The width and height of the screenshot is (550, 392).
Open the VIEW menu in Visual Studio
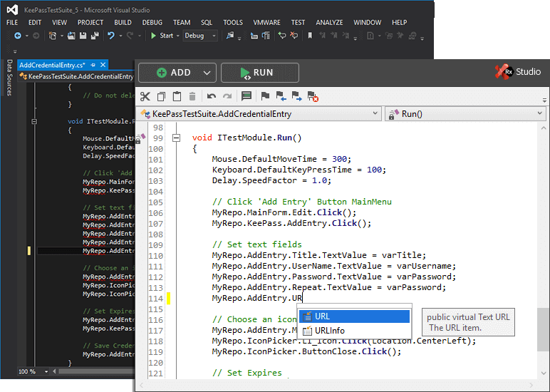pyautogui.click(x=59, y=23)
